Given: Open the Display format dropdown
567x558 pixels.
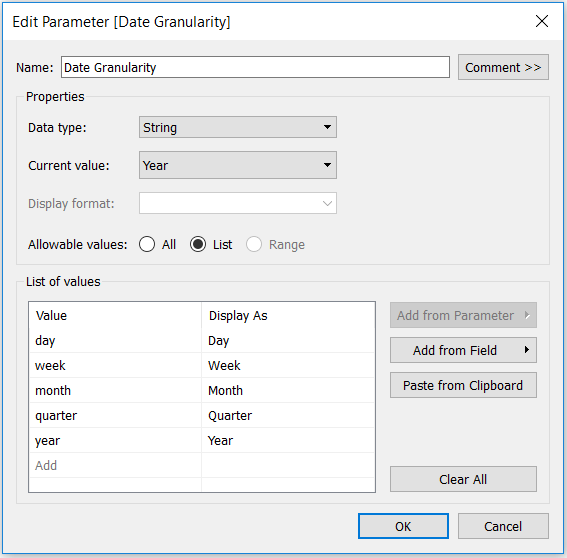Looking at the screenshot, I should pos(238,203).
